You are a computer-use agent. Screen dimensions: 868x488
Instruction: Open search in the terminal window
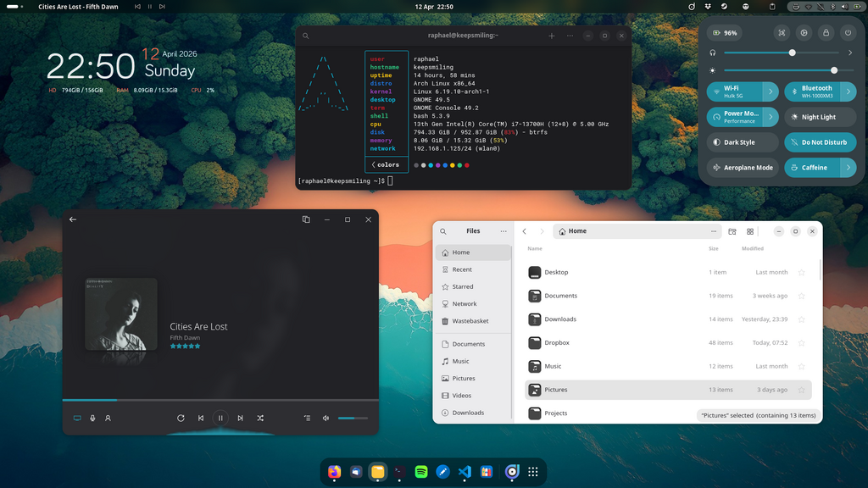305,36
